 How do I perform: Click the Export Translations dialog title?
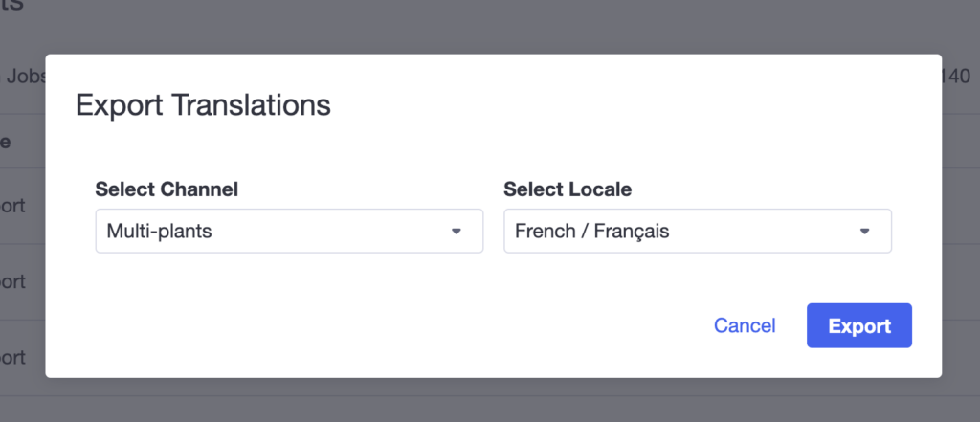(x=203, y=104)
